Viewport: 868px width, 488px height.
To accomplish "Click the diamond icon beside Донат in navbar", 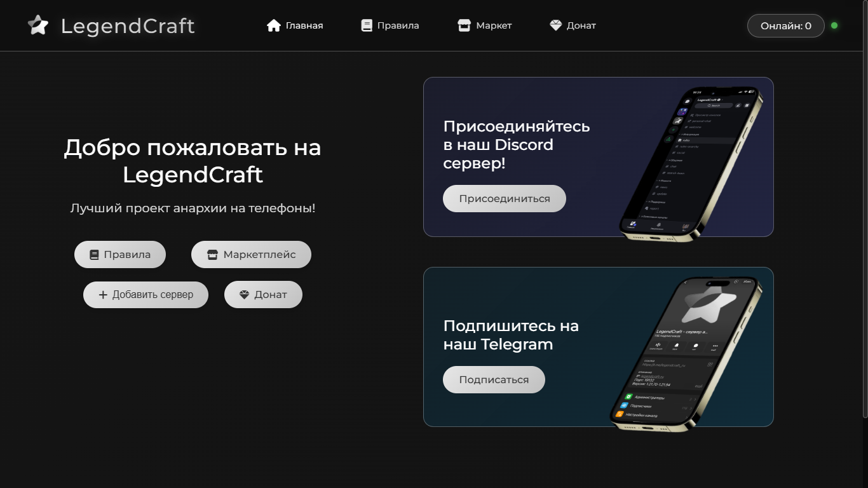I will (556, 25).
